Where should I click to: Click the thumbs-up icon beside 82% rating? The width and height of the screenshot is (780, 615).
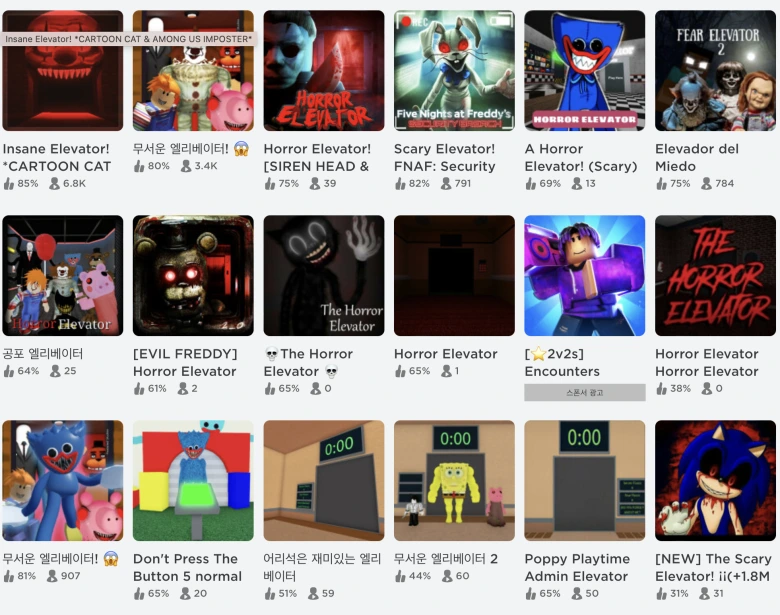coord(400,184)
